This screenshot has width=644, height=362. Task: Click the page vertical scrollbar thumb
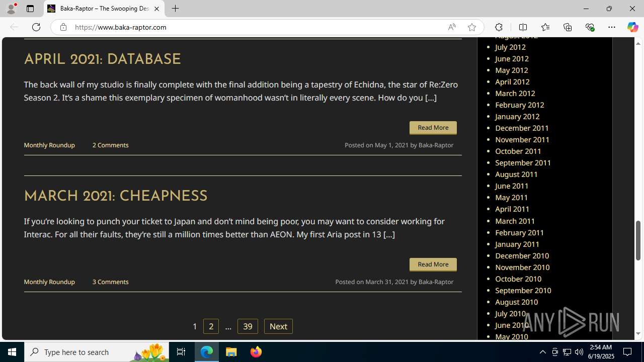coord(638,240)
